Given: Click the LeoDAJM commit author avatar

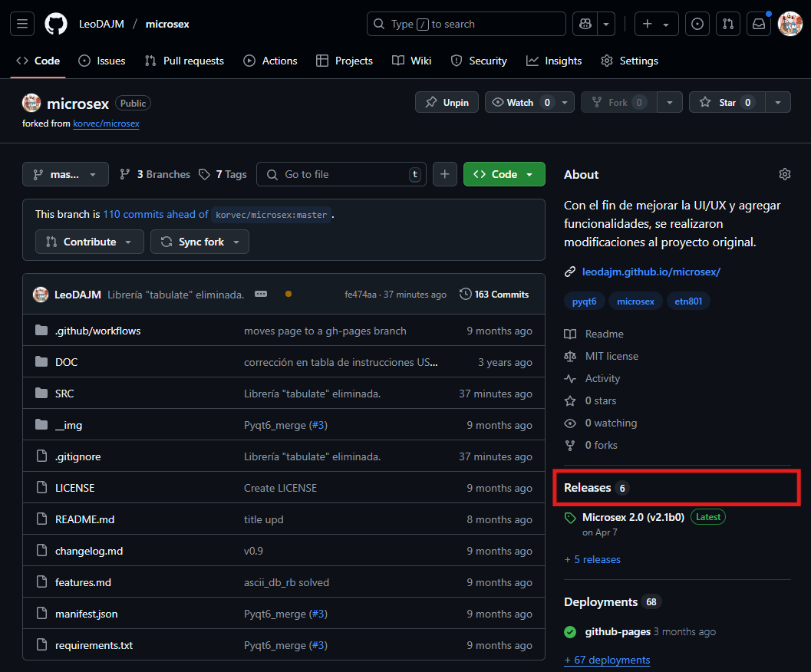Looking at the screenshot, I should click(41, 295).
